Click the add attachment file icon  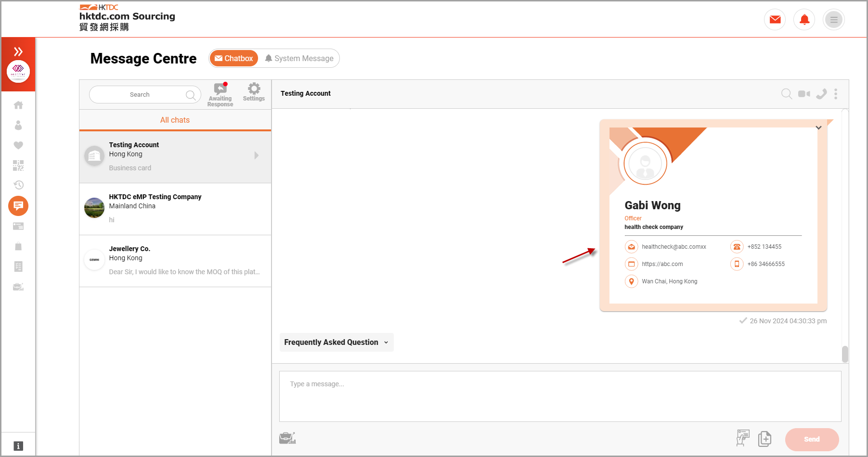click(x=764, y=439)
